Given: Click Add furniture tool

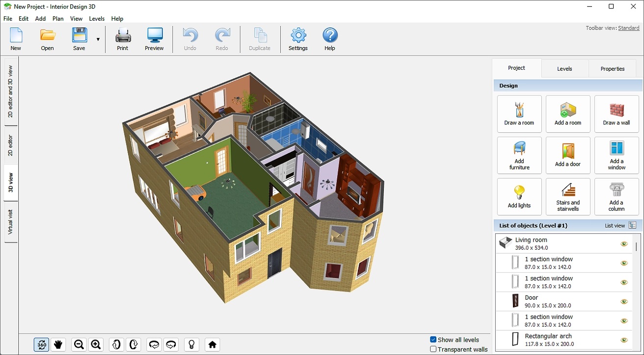Looking at the screenshot, I should tap(519, 155).
